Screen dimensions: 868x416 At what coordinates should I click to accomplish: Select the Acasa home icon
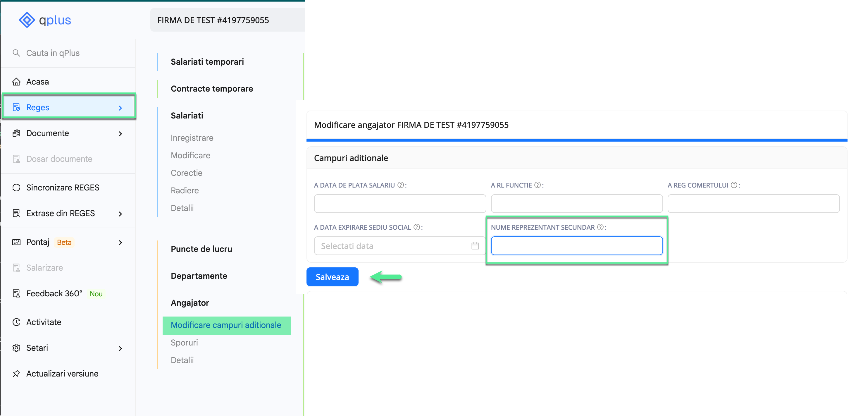pos(16,81)
